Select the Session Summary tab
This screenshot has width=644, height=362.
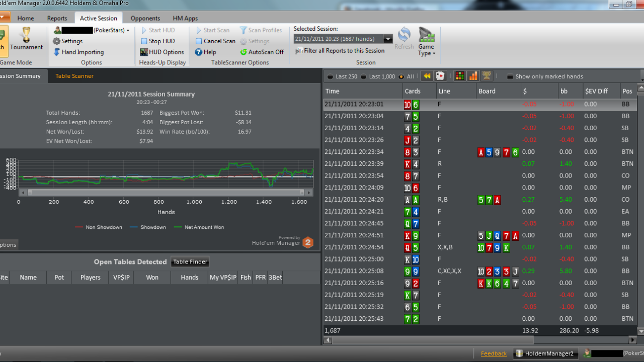pos(21,76)
